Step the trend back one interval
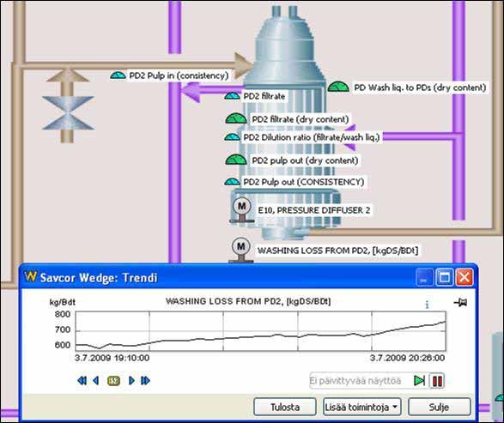 (x=95, y=381)
